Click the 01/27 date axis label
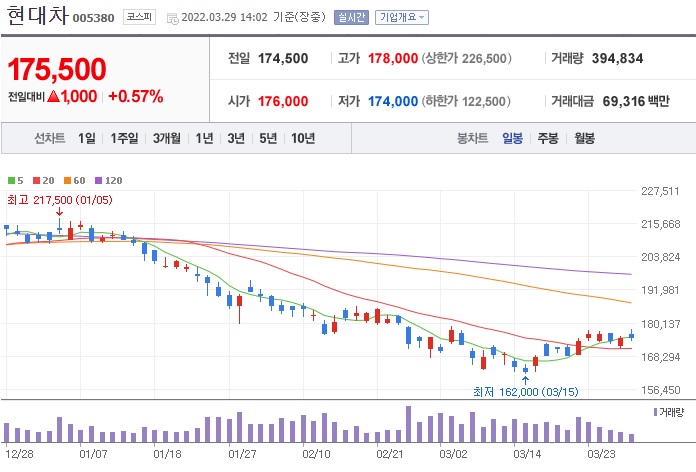Image resolution: width=696 pixels, height=472 pixels. (242, 454)
